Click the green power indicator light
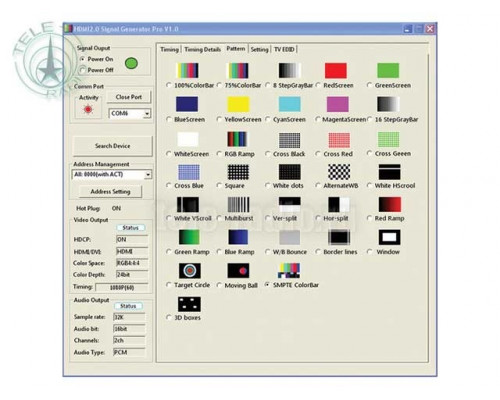The width and height of the screenshot is (500, 400). (131, 63)
